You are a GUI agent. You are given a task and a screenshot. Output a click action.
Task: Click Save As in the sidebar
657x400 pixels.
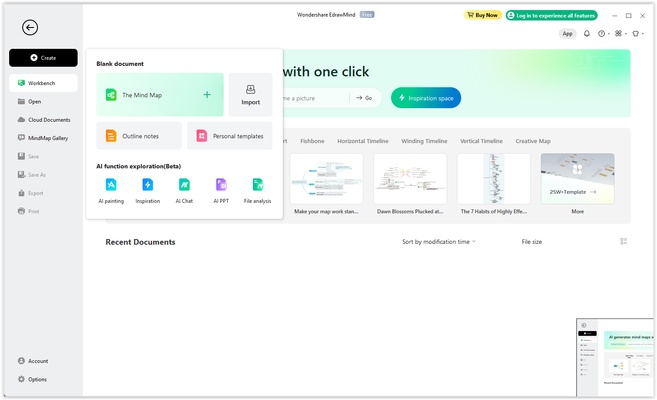31,175
